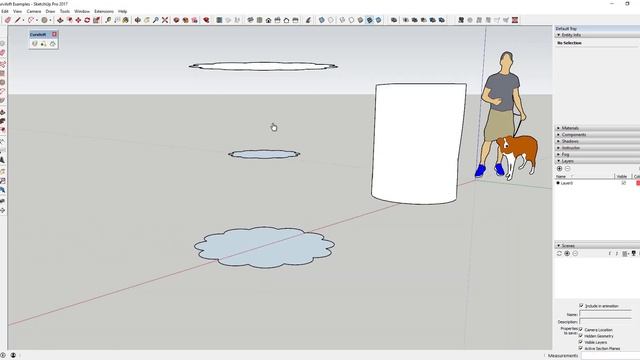Click the Measurements value box
The height and width of the screenshot is (360, 640).
[x=610, y=356]
